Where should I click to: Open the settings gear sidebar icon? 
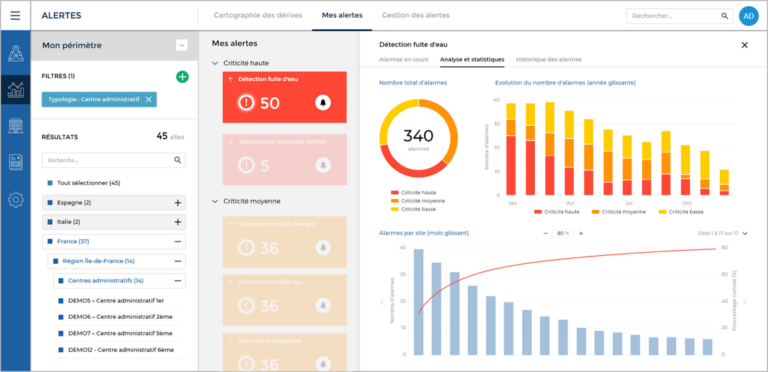click(16, 200)
